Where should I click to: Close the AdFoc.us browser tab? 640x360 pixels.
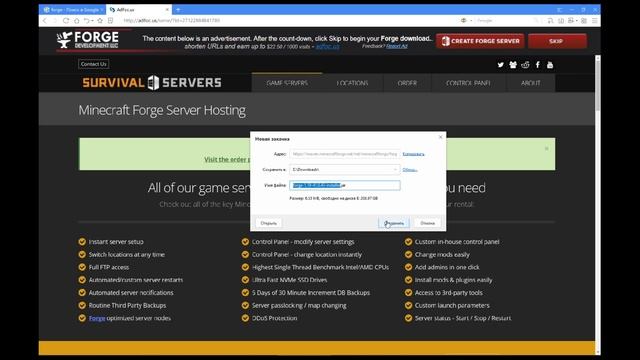click(x=167, y=9)
